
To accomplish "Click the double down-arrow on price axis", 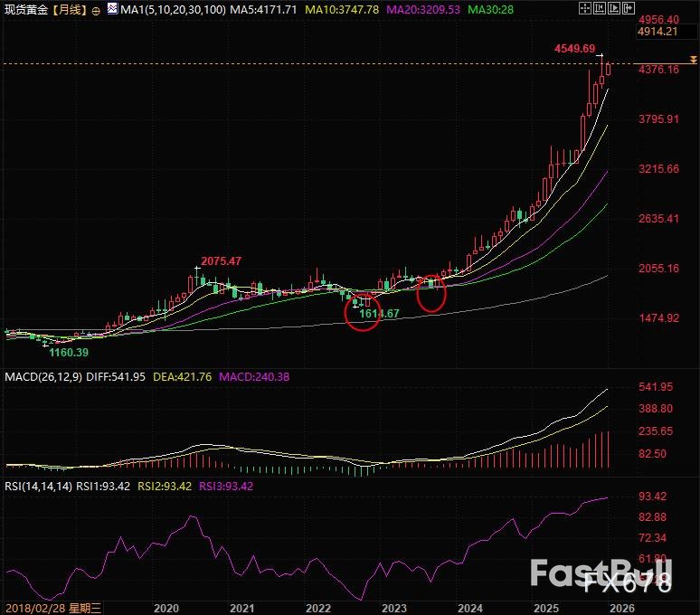I will coord(693,60).
